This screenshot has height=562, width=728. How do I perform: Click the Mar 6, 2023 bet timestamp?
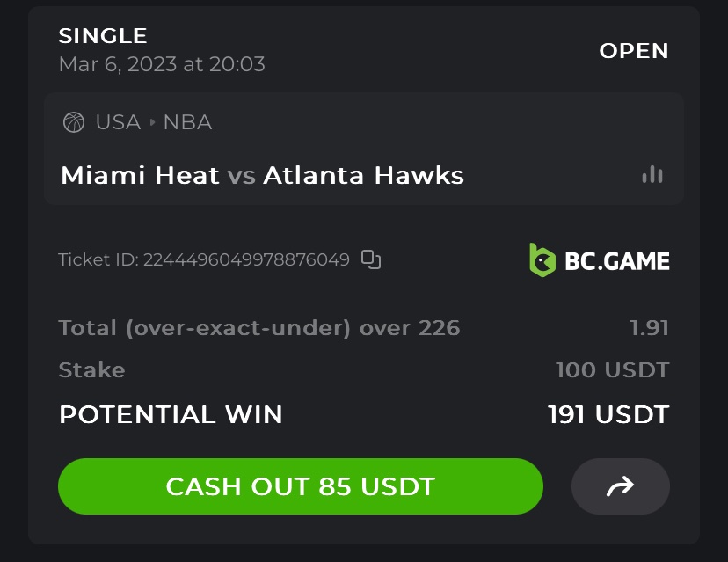tap(162, 64)
